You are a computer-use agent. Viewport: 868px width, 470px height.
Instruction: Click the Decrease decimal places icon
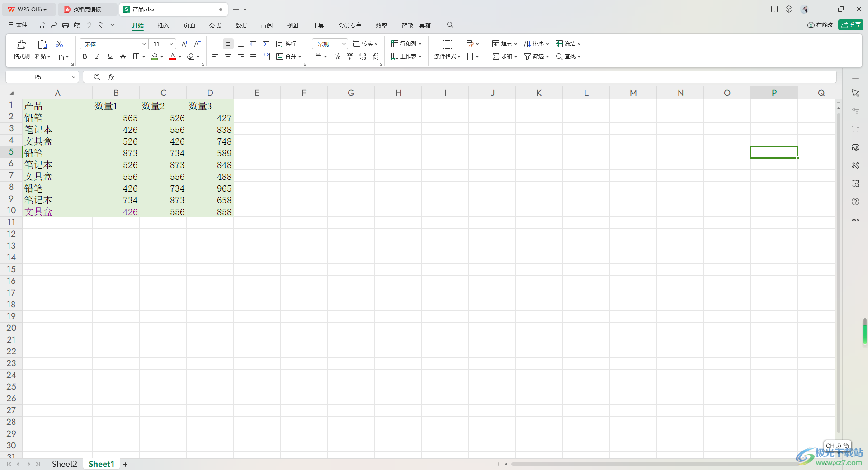click(375, 56)
